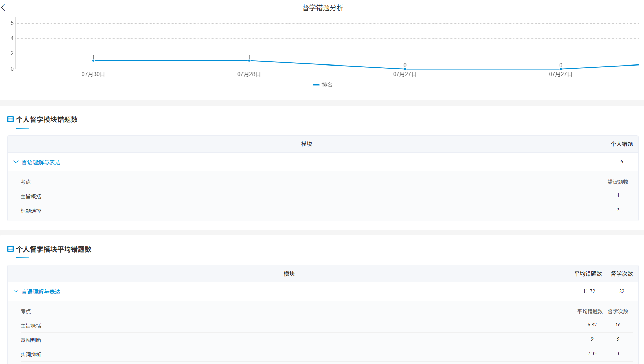644x364 pixels.
Task: Click the table icon beside 个人督学模块错题数
Action: tap(10, 119)
